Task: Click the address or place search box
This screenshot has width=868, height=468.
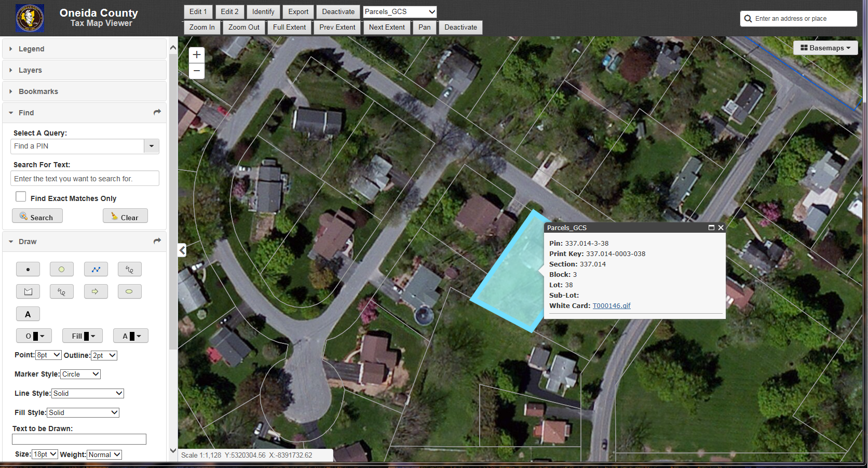Action: 798,19
